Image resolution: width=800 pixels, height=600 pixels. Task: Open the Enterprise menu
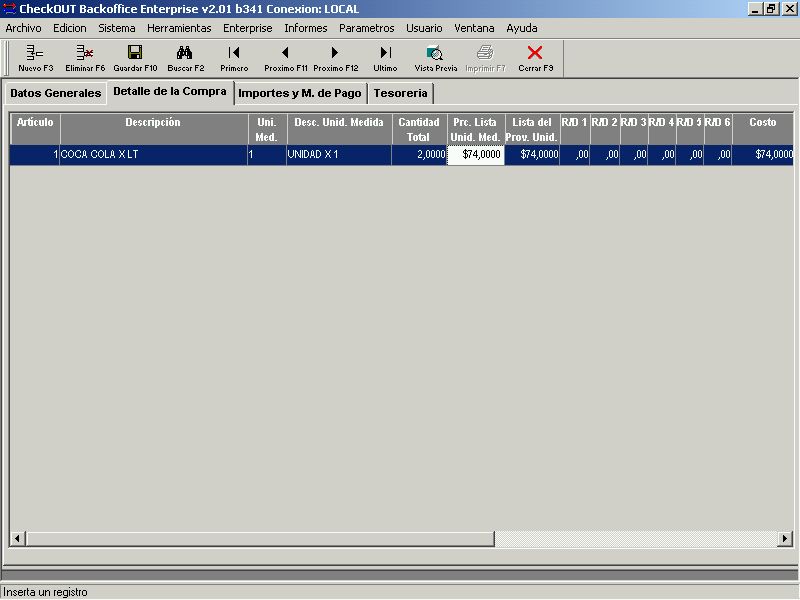point(247,28)
